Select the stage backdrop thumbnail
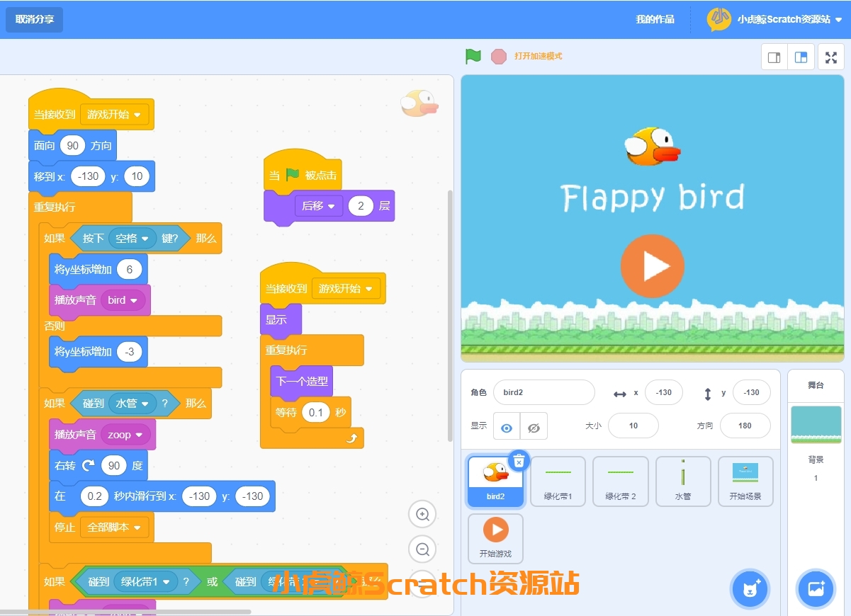The width and height of the screenshot is (851, 616). point(816,425)
